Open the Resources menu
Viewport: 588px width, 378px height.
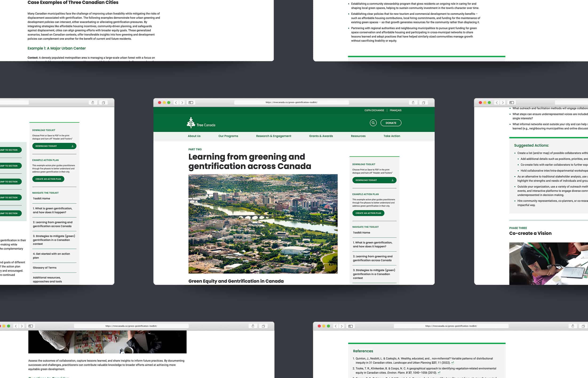[358, 136]
